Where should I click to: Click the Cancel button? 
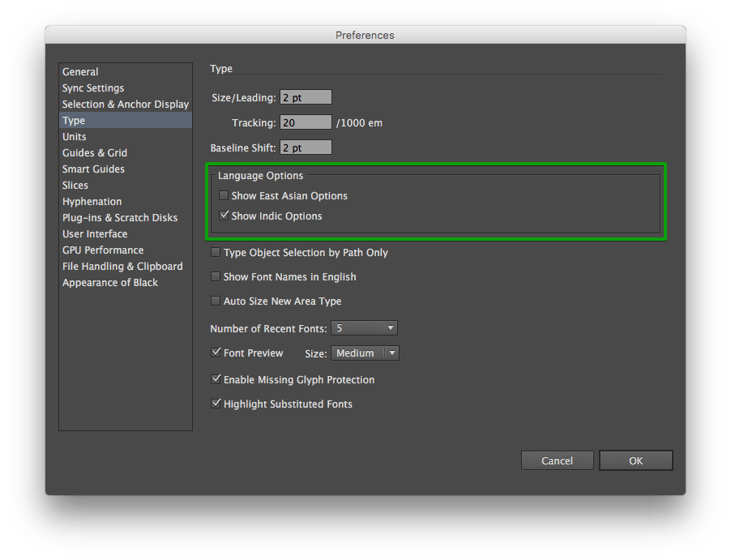[x=557, y=460]
